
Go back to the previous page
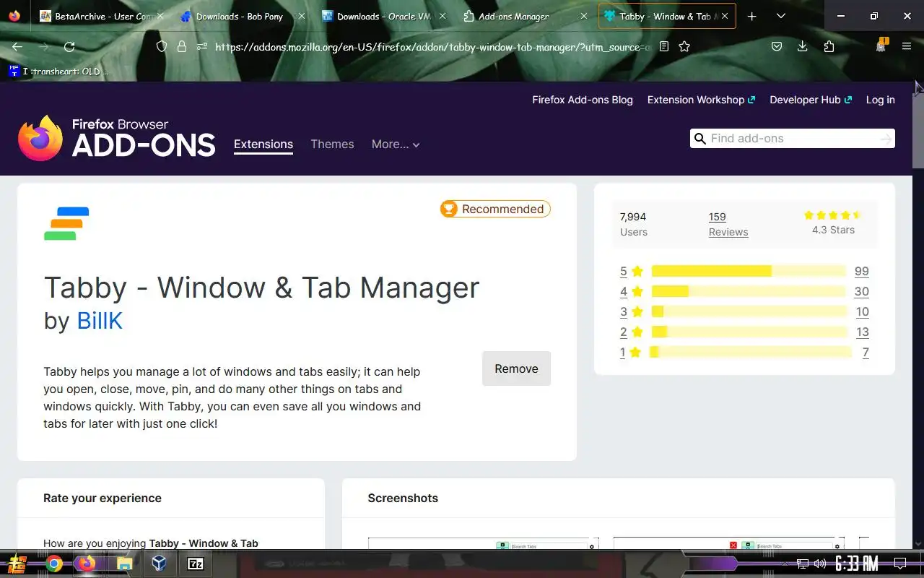pos(17,46)
